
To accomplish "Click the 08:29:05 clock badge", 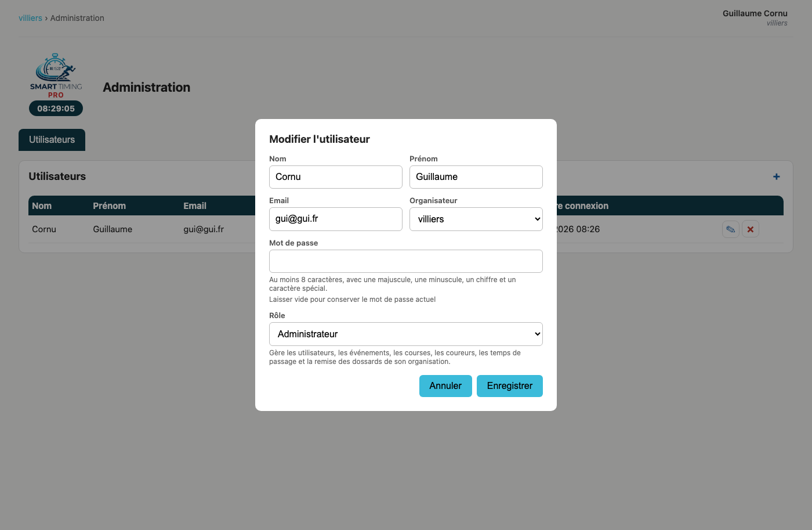I will (x=56, y=109).
